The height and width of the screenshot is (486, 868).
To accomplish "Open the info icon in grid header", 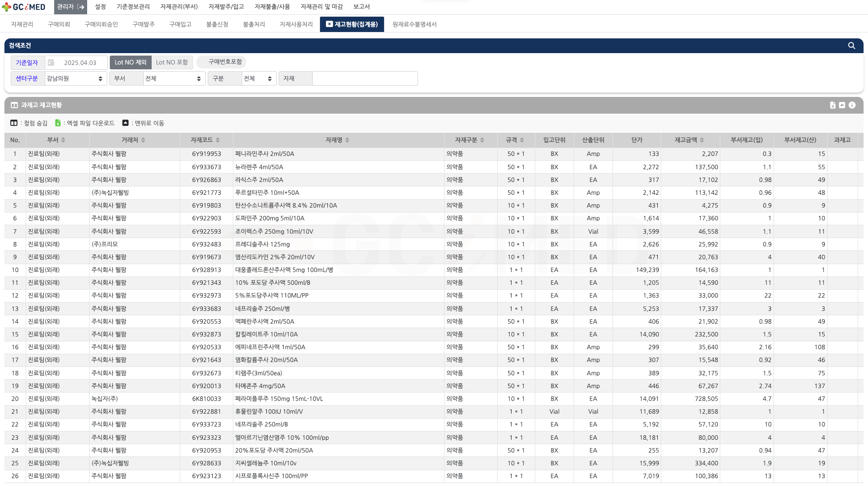I will point(852,105).
